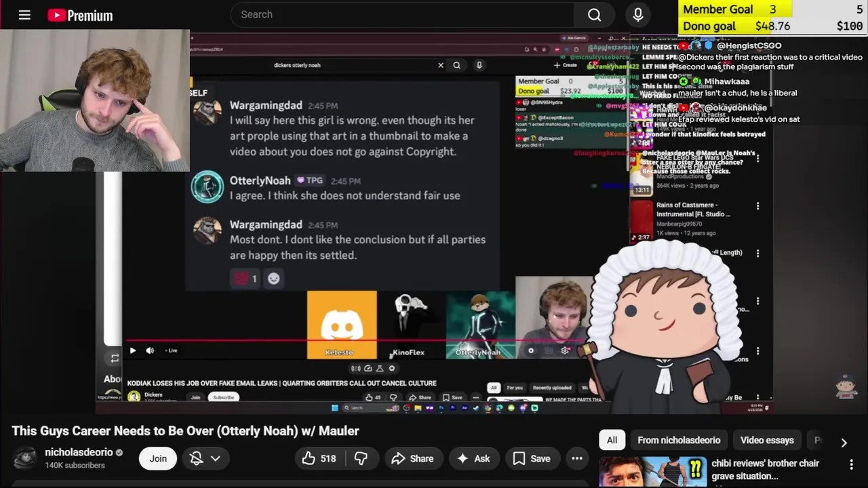Click the nested stream play button
Image resolution: width=868 pixels, height=488 pixels.
(x=132, y=350)
